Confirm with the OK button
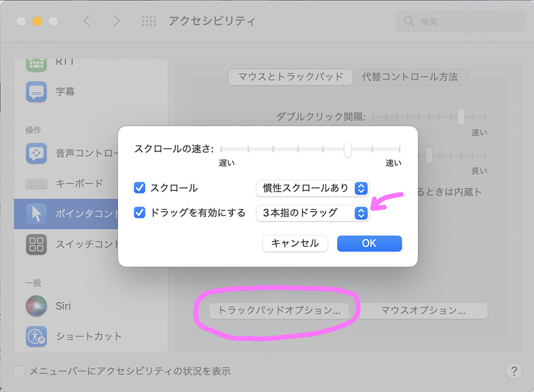 pos(370,243)
